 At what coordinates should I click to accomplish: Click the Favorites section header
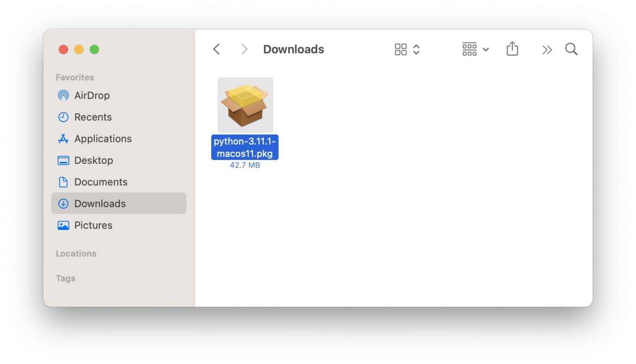(75, 77)
